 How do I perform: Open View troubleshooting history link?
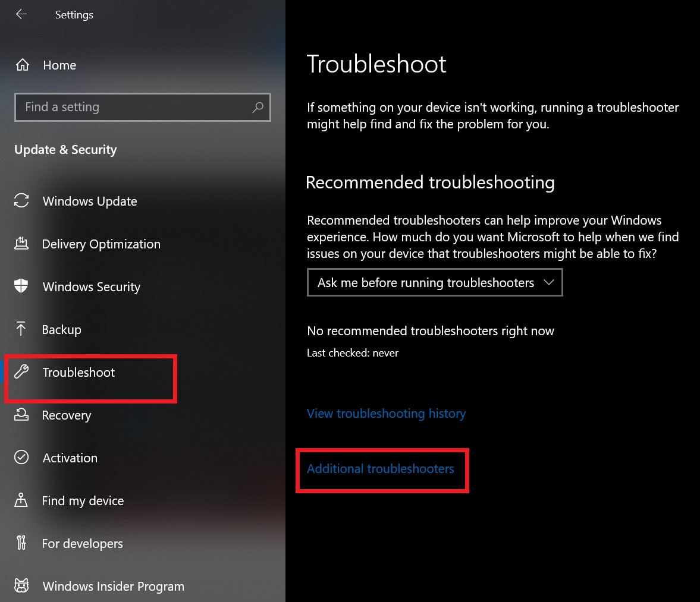[386, 414]
